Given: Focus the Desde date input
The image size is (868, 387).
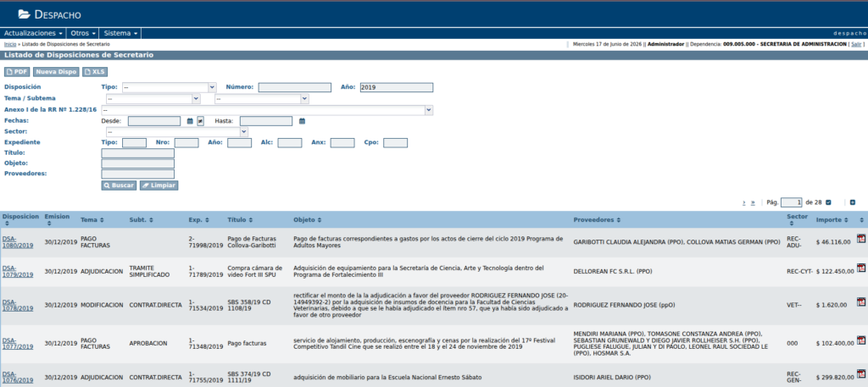Looking at the screenshot, I should tap(154, 121).
